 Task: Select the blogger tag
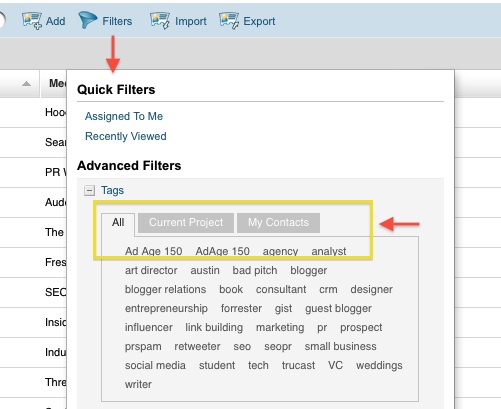(309, 270)
